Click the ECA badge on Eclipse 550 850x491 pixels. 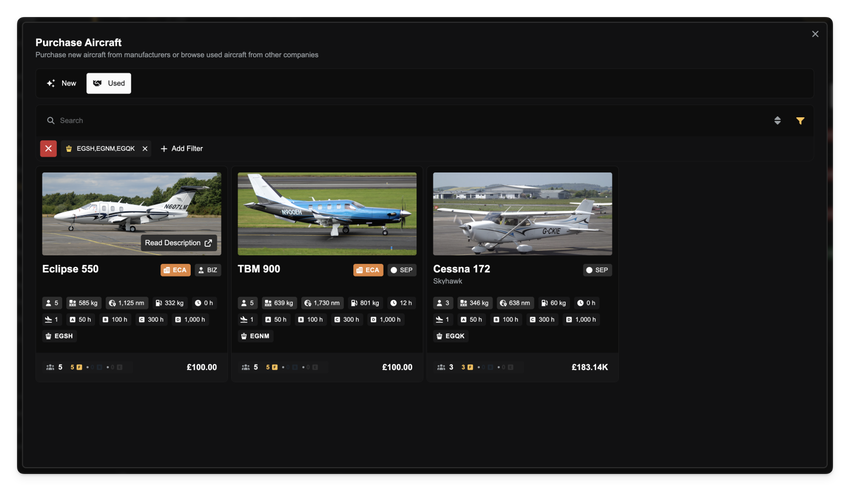coord(175,270)
